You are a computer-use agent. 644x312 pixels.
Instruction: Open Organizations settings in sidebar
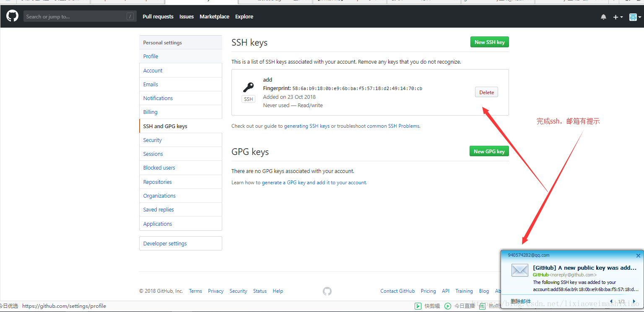tap(181, 196)
